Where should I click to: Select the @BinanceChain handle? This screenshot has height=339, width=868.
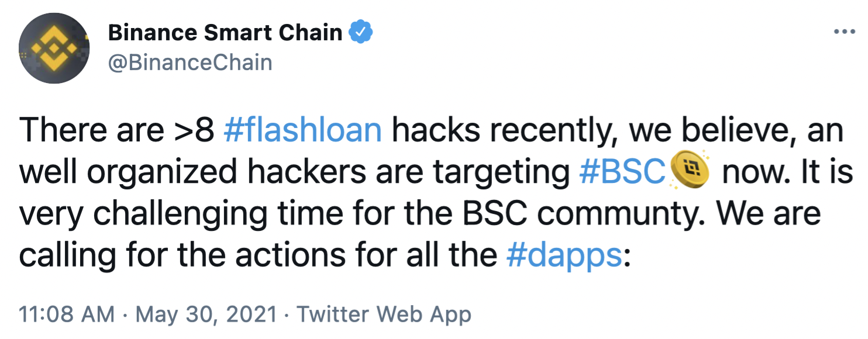(190, 62)
